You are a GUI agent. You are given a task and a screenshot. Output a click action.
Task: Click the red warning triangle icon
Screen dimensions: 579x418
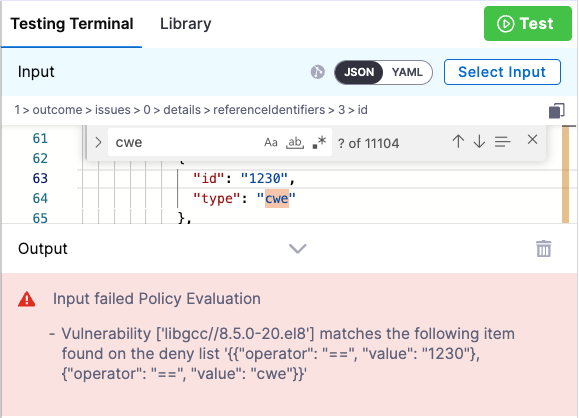point(27,299)
